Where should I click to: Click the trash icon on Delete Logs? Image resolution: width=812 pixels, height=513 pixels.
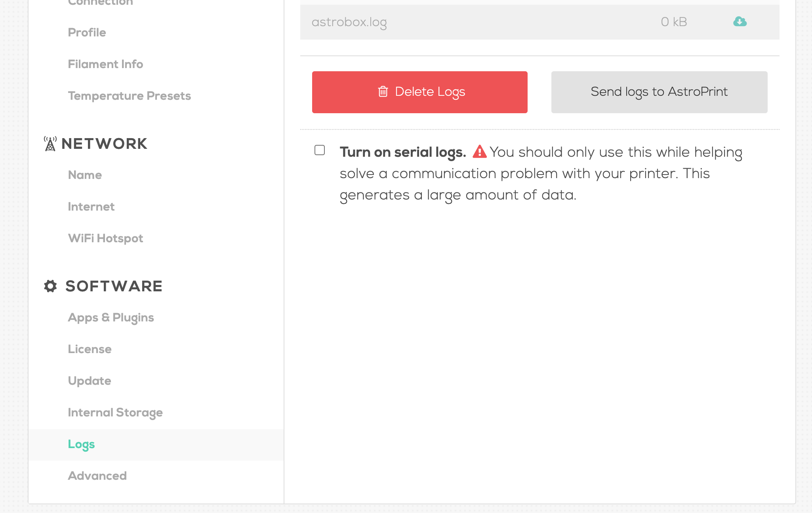383,92
